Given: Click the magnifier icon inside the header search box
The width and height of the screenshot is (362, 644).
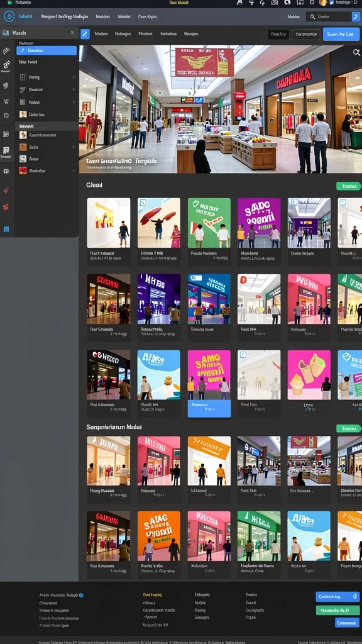Looking at the screenshot, I should pos(312,17).
